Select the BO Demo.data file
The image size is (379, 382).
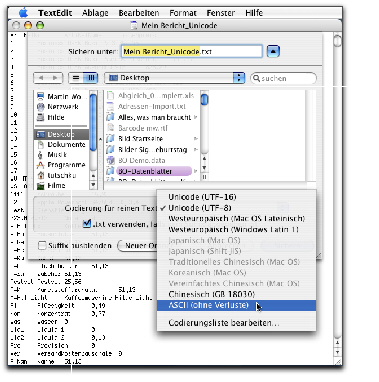point(151,160)
